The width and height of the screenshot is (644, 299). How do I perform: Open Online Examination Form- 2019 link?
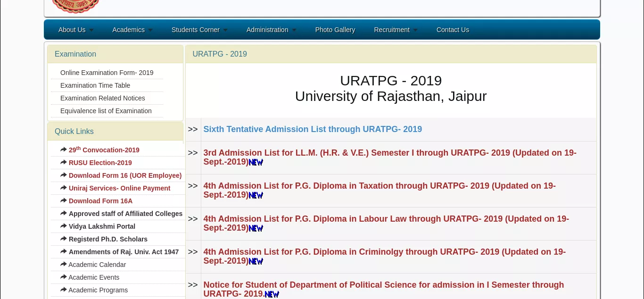[107, 73]
